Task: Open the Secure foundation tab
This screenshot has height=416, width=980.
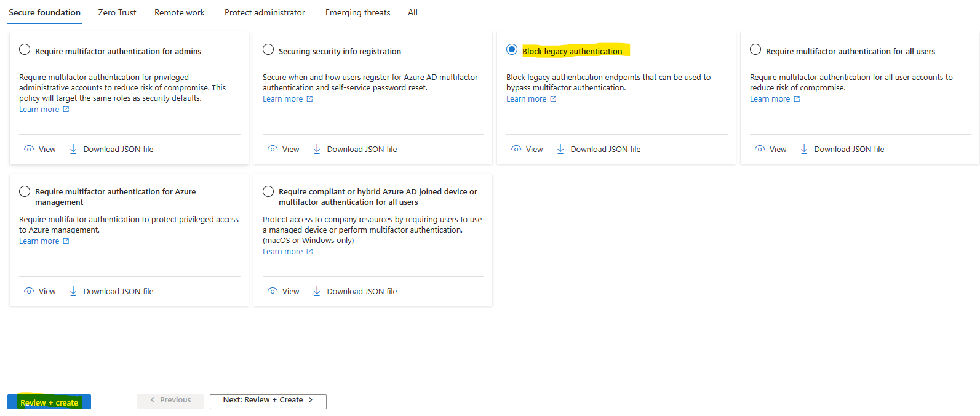Action: (x=44, y=12)
